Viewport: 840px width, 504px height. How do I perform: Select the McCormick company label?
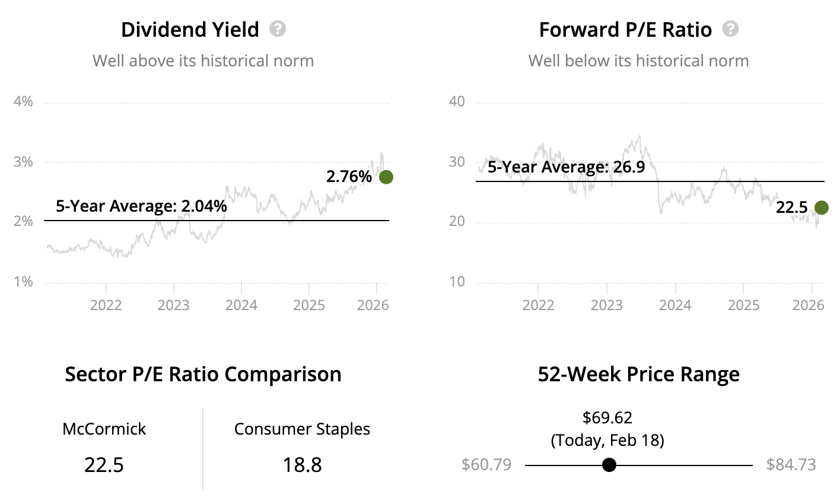coord(104,429)
